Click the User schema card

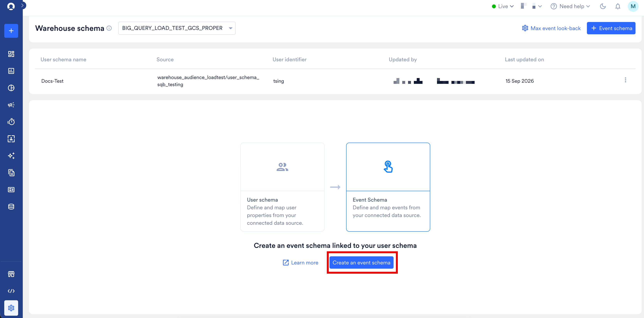[x=282, y=187]
